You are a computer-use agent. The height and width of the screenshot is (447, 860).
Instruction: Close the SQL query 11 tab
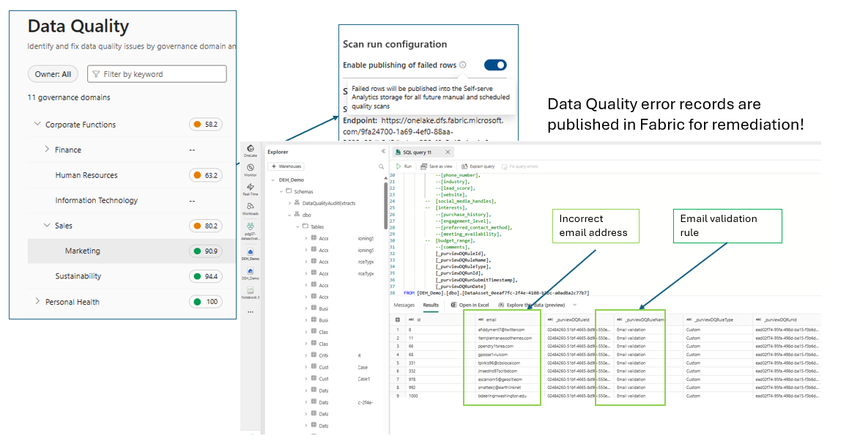point(448,152)
